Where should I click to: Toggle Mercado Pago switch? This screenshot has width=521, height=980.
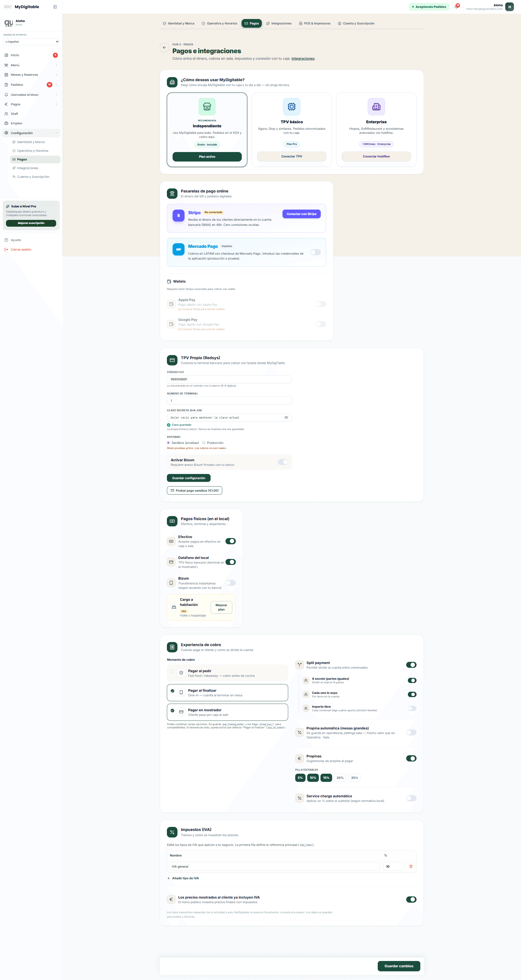tap(315, 252)
